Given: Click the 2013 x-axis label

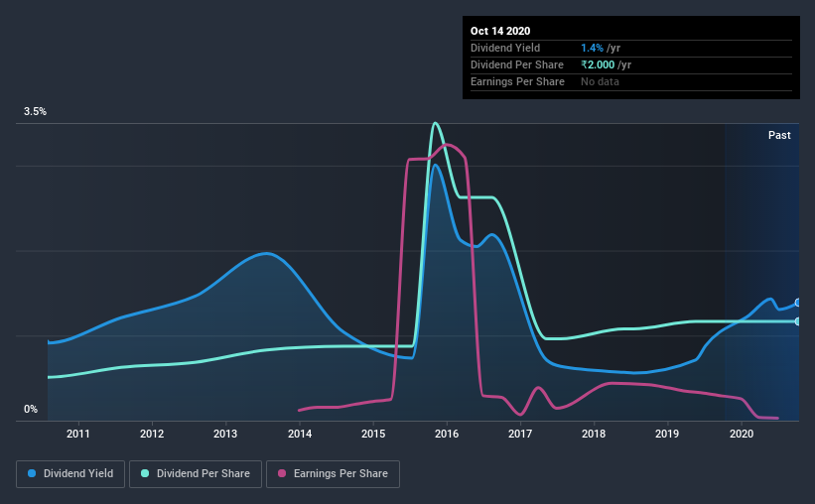Looking at the screenshot, I should (225, 434).
